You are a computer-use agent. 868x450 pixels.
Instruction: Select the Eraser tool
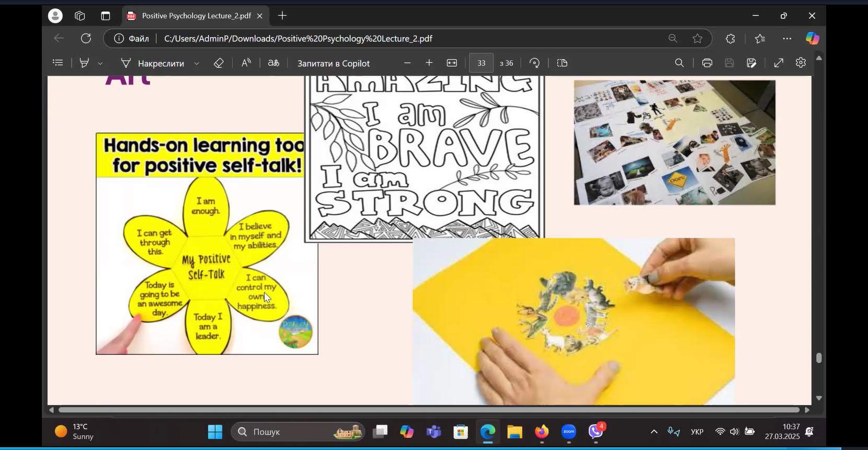point(219,63)
